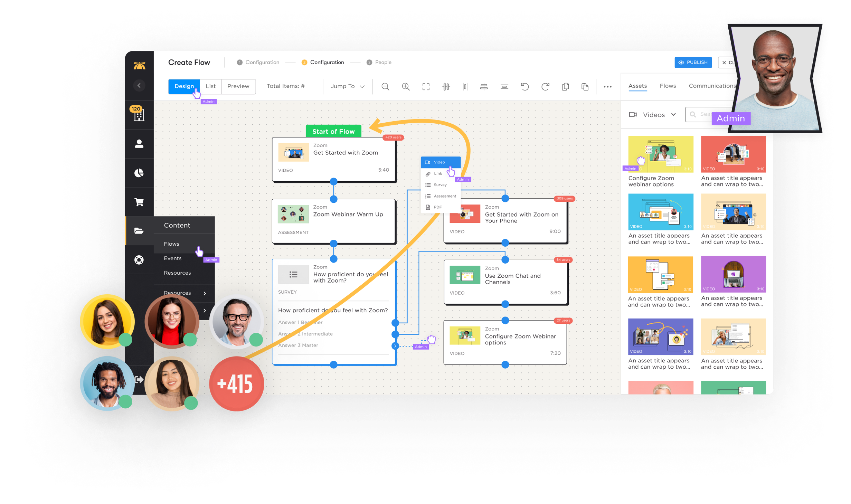Switch to the Design tab
Viewport: 851px width, 504px height.
coord(183,86)
